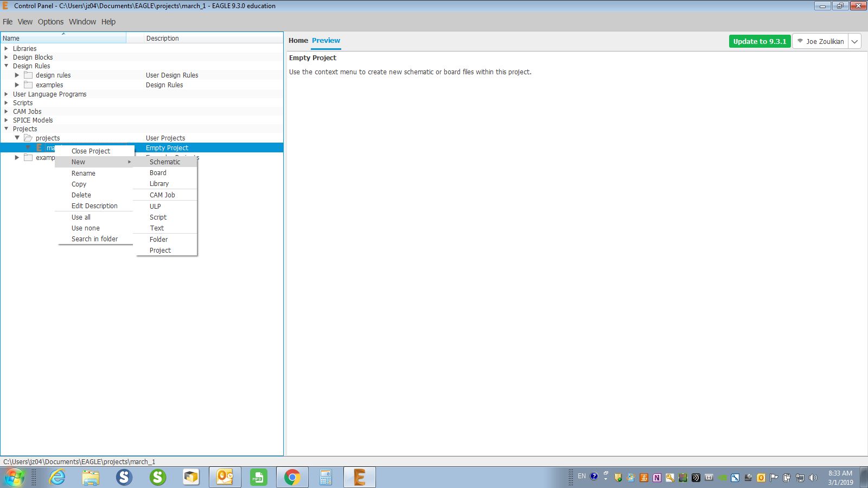Screen dimensions: 868x488
Task: Open the Calculator from the taskbar
Action: pyautogui.click(x=325, y=478)
